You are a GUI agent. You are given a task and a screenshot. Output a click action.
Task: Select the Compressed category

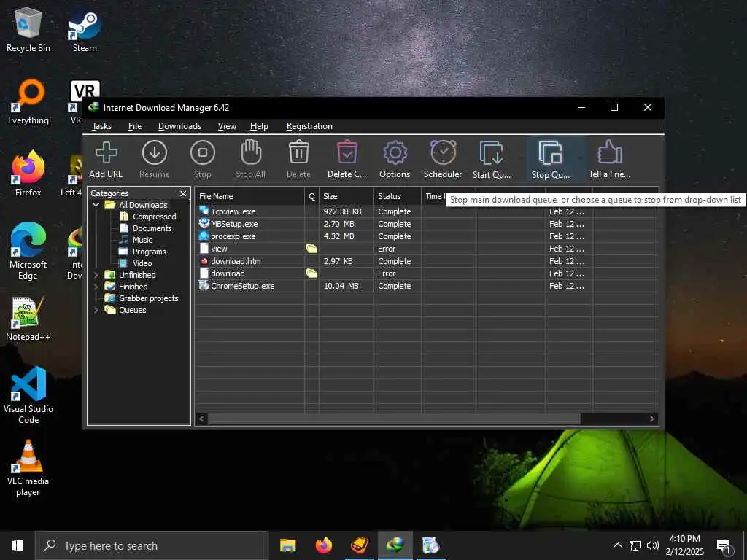pyautogui.click(x=154, y=217)
